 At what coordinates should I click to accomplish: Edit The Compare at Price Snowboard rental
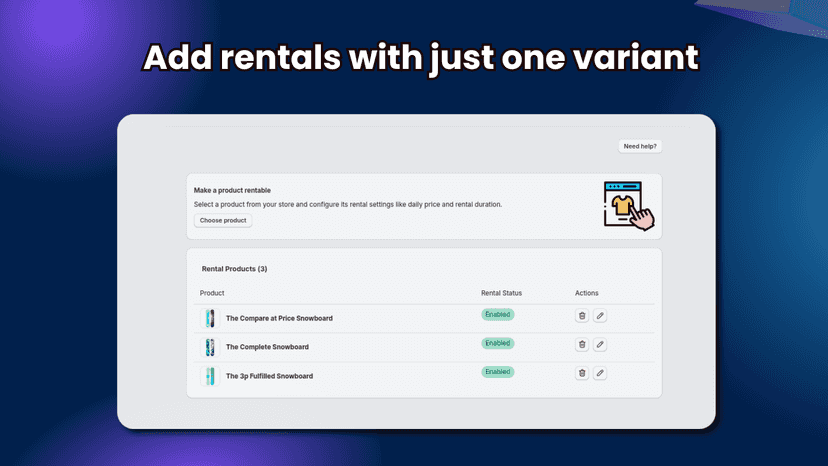(x=600, y=316)
